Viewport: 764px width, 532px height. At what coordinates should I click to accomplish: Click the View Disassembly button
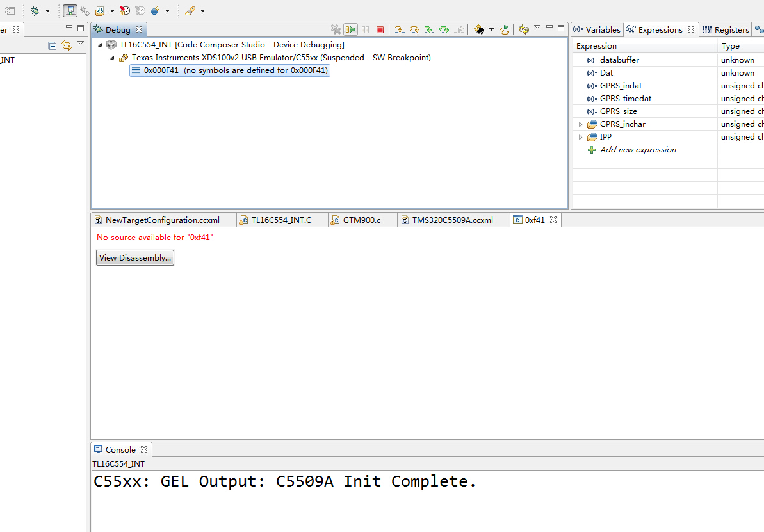[135, 258]
